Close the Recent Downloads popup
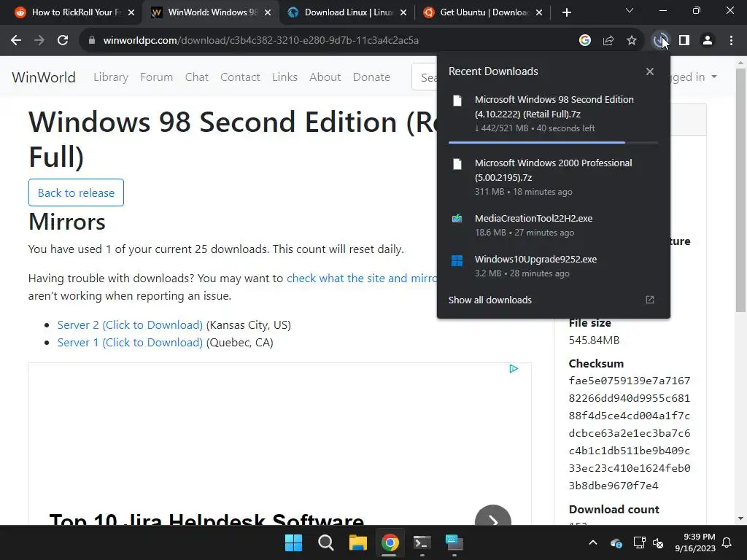 [x=650, y=71]
